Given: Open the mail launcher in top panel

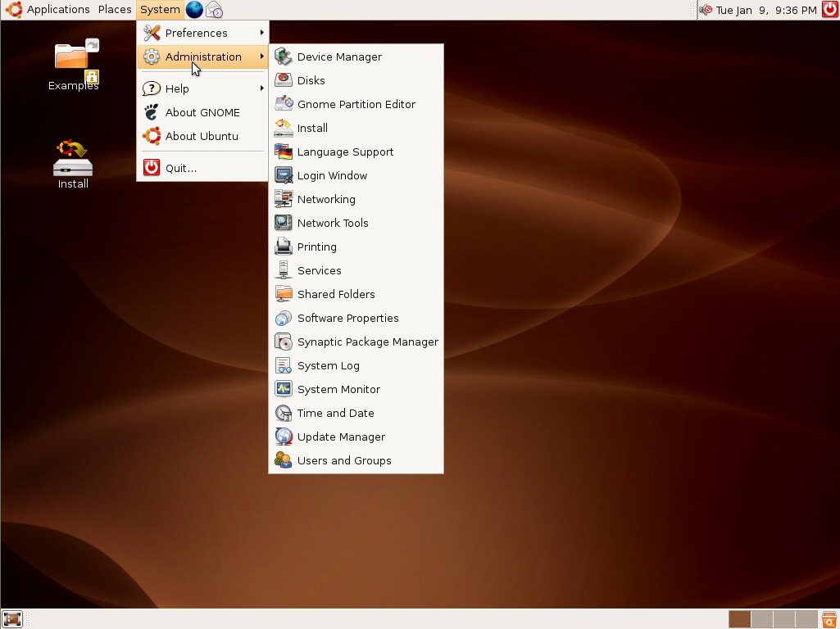Looking at the screenshot, I should pos(214,10).
